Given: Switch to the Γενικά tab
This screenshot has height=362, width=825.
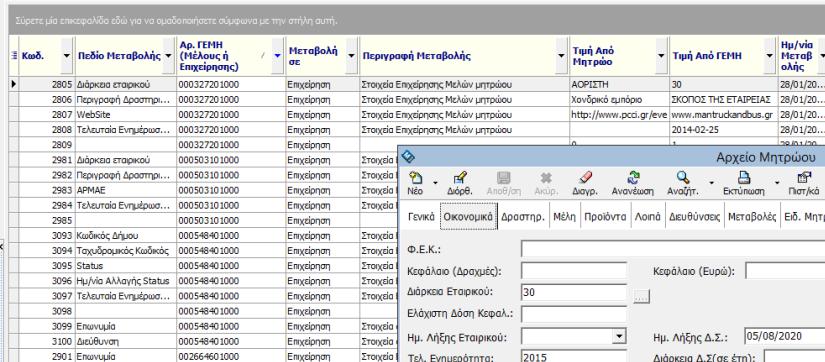Looking at the screenshot, I should 421,216.
